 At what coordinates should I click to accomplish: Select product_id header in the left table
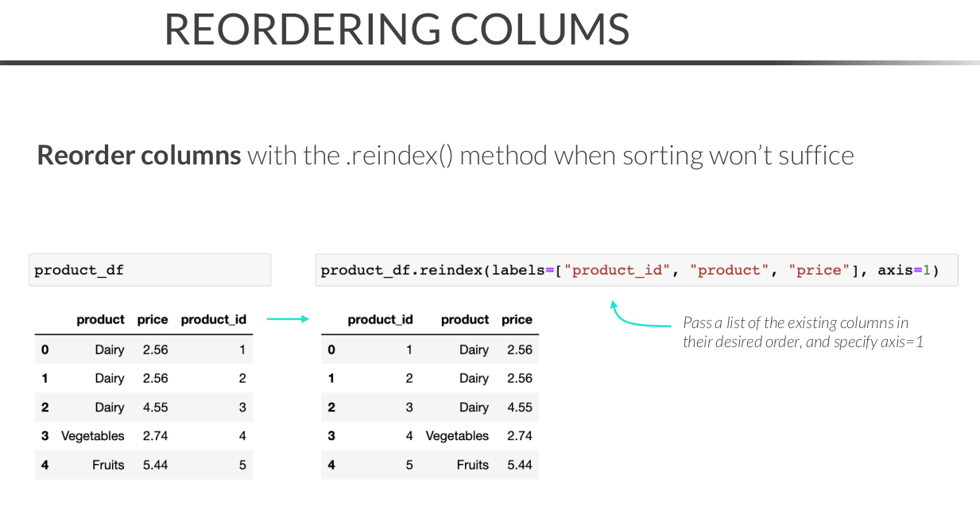[x=213, y=319]
